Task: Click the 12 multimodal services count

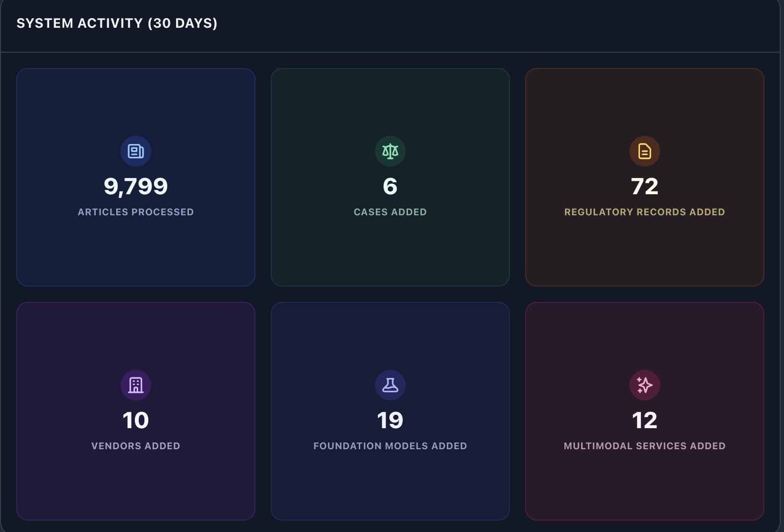Action: [644, 420]
